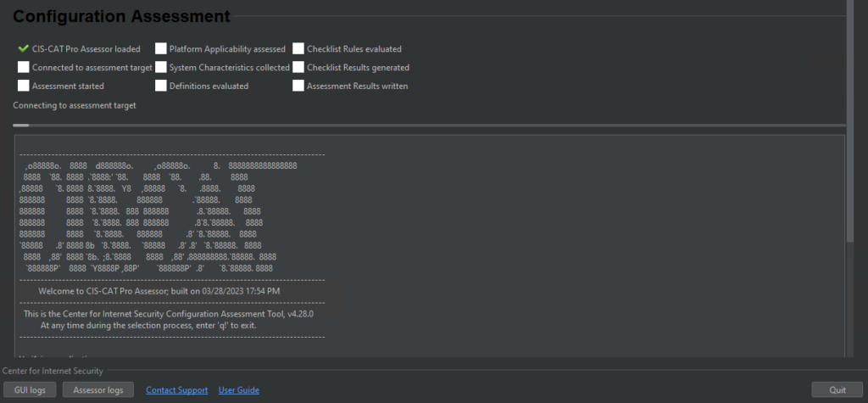The image size is (868, 403).
Task: Toggle Connected to assessment target checkbox
Action: (23, 67)
